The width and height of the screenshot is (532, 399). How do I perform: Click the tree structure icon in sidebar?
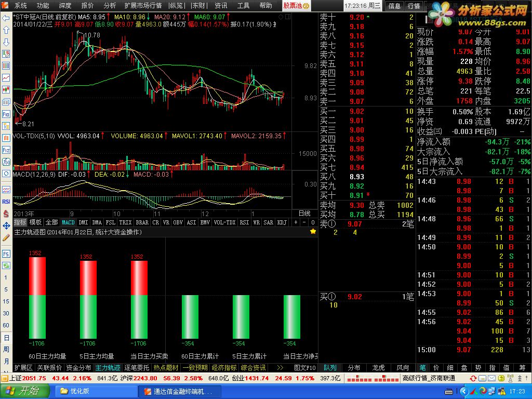6,126
